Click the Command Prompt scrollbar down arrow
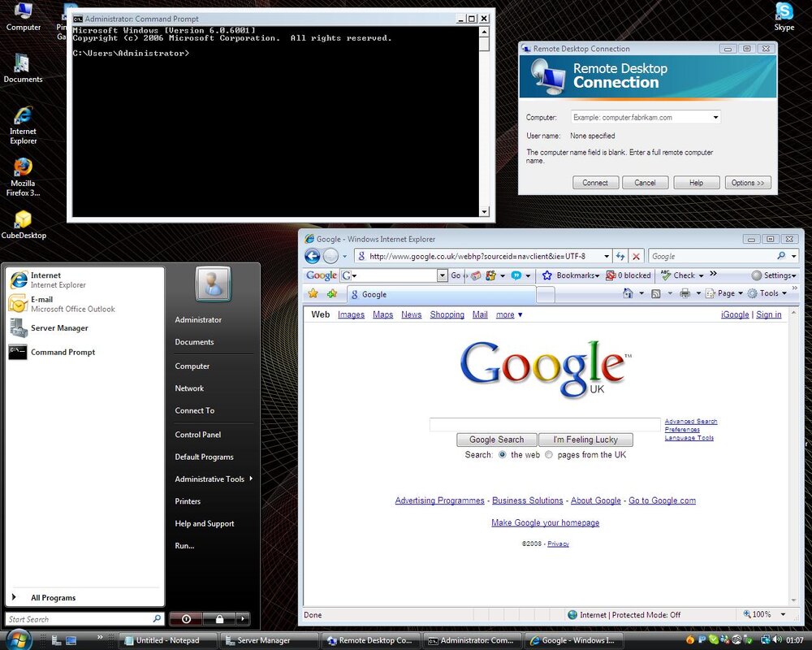This screenshot has height=650, width=812. pos(484,211)
